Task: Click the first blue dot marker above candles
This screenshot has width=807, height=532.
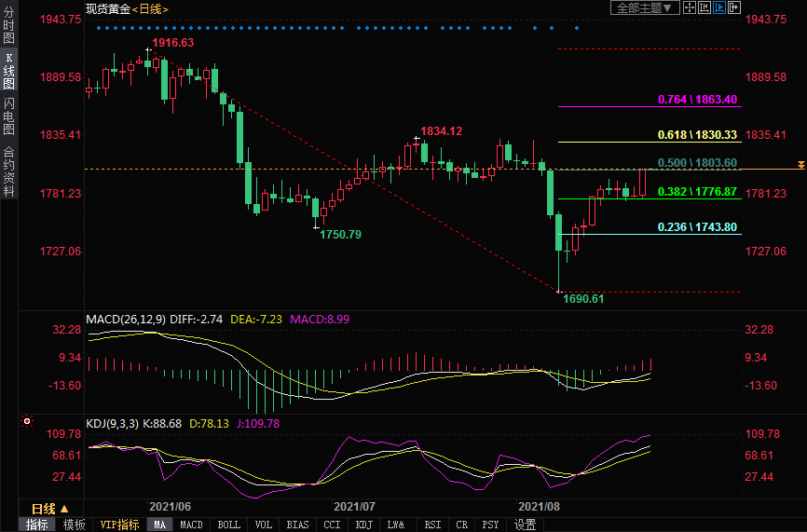Action: 98,28
